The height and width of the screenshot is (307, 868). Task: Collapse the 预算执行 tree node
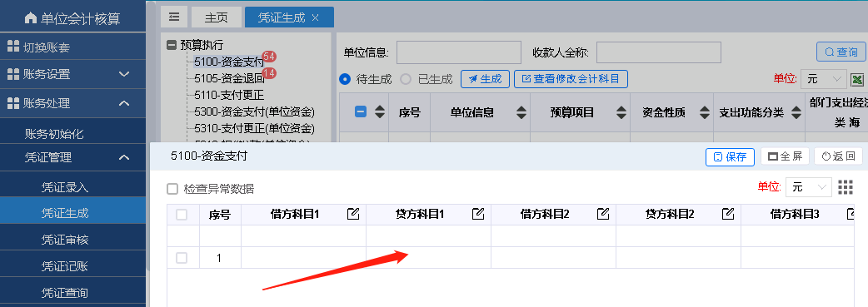coord(172,46)
